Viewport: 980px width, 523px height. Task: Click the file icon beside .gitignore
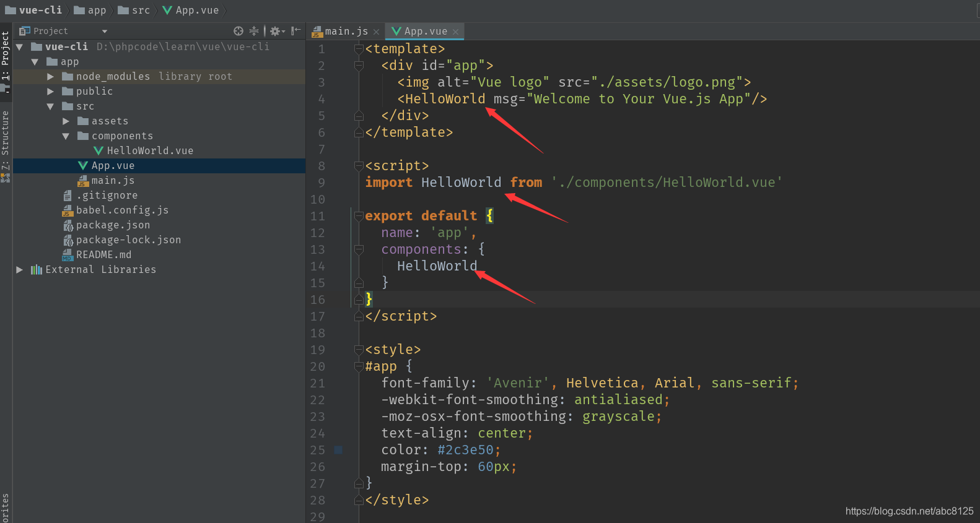pyautogui.click(x=68, y=196)
